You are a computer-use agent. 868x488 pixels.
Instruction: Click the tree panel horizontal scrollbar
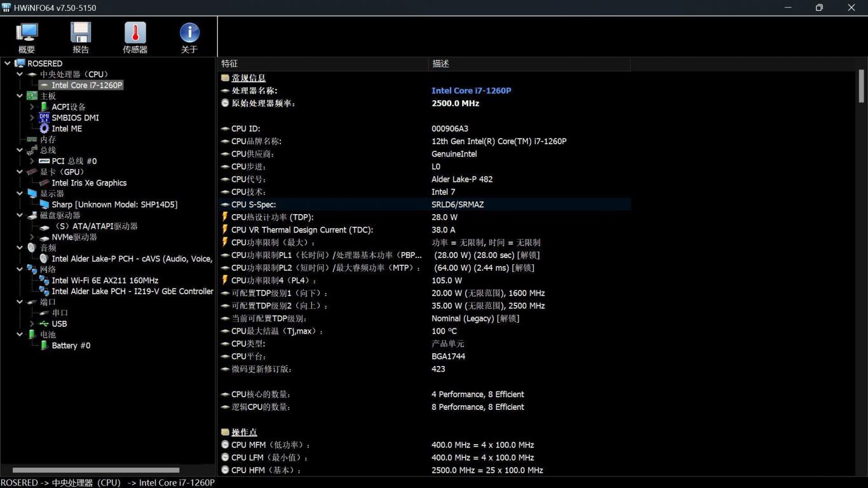click(x=95, y=470)
